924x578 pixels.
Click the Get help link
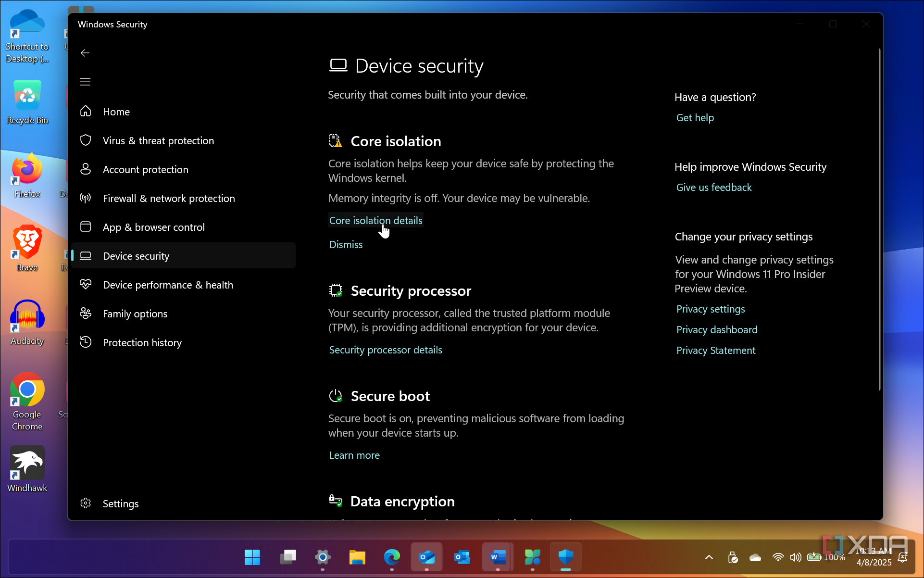click(x=695, y=118)
